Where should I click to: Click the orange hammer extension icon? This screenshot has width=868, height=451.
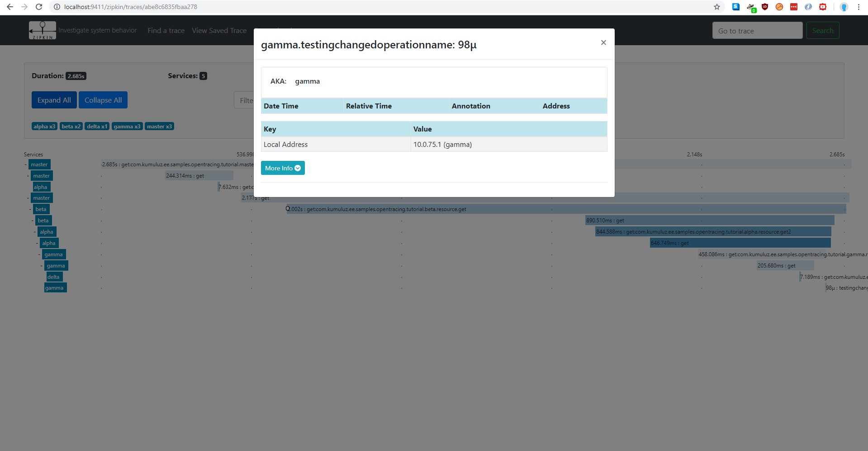tap(779, 6)
